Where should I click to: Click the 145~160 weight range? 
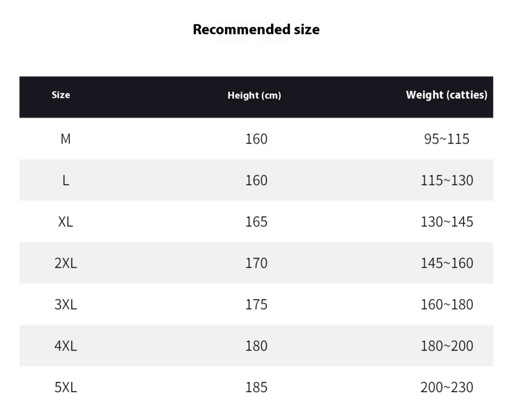[447, 263]
